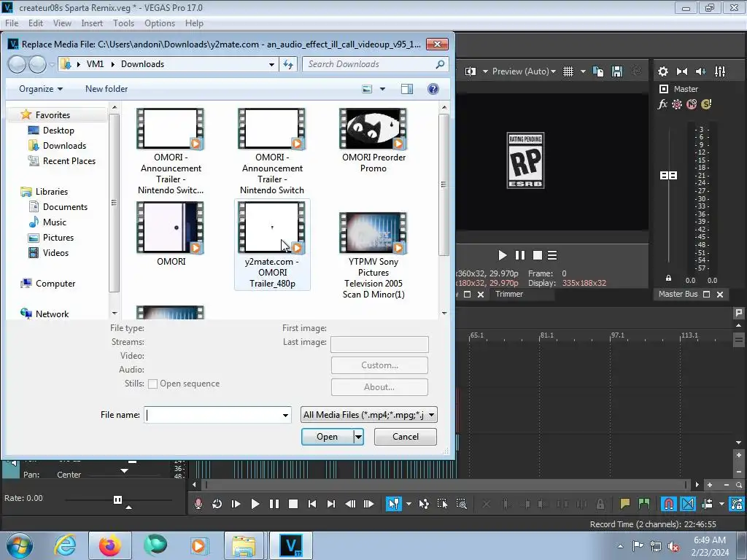Lock Master fader channels together
747x560 pixels.
tap(668, 278)
